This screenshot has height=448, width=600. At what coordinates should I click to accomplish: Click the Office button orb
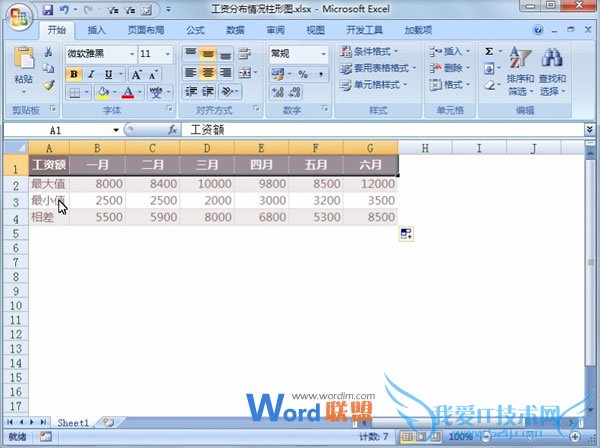pyautogui.click(x=19, y=17)
